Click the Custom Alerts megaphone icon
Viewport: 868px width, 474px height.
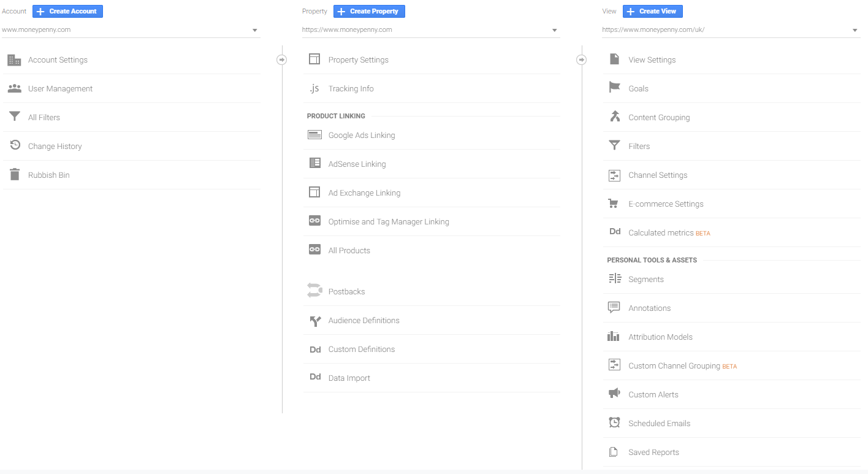(x=614, y=394)
